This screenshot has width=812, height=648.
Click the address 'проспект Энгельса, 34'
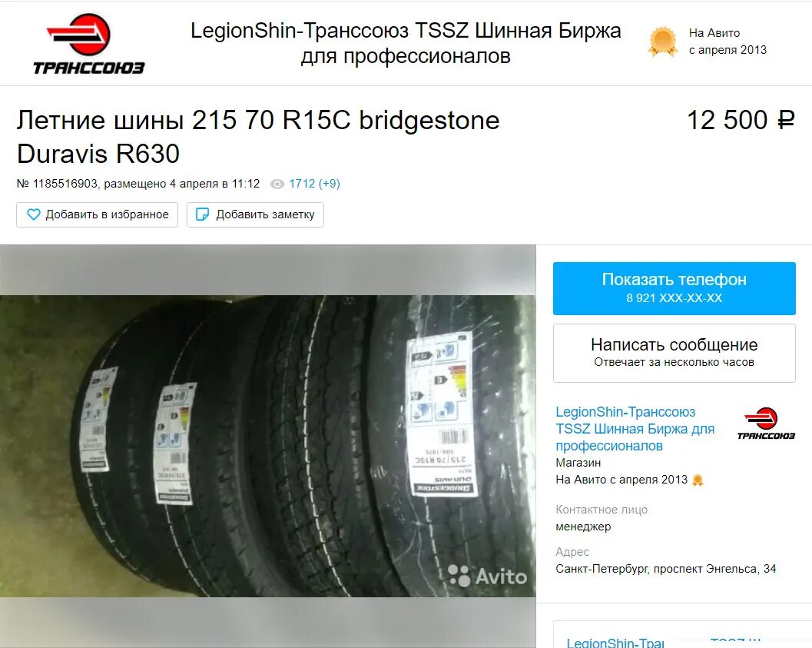point(714,569)
